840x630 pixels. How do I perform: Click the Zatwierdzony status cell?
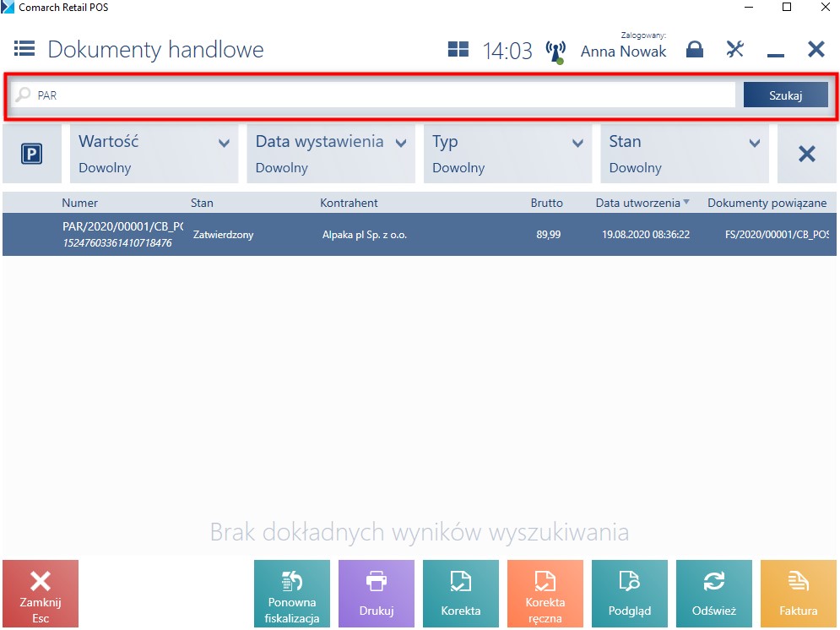223,235
